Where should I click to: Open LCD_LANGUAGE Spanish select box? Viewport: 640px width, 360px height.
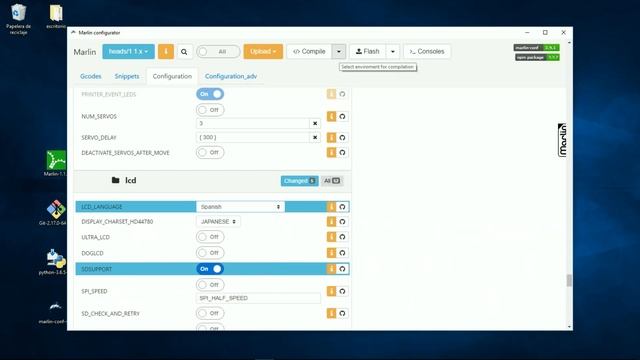click(x=240, y=207)
